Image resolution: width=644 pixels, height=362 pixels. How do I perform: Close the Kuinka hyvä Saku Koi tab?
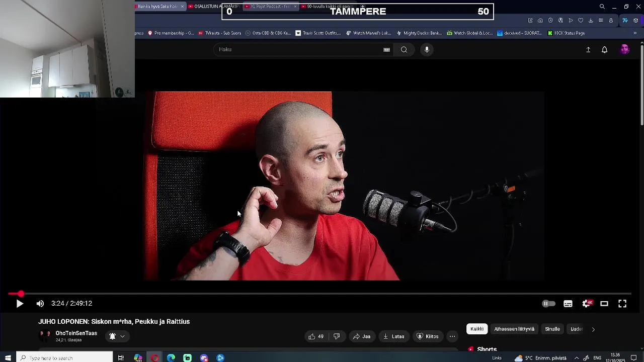[182, 7]
